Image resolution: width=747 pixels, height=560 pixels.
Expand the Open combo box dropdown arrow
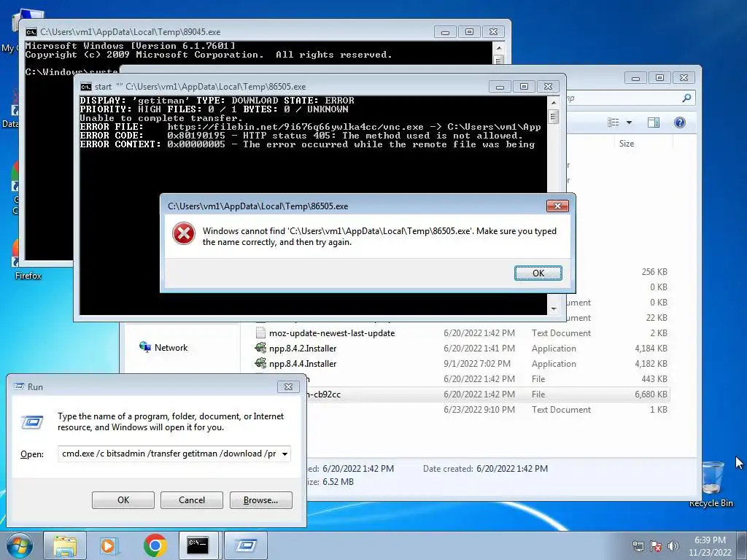coord(285,454)
